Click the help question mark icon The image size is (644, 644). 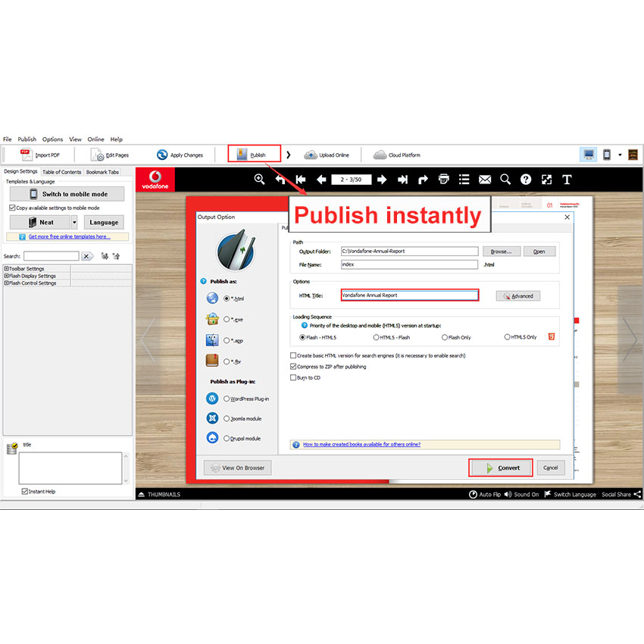click(526, 180)
